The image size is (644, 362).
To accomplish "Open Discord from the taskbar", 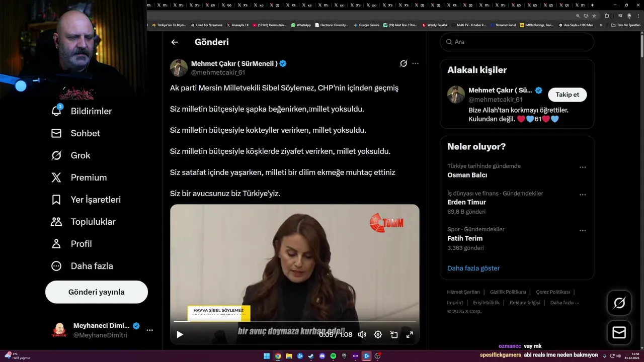I will pyautogui.click(x=322, y=356).
